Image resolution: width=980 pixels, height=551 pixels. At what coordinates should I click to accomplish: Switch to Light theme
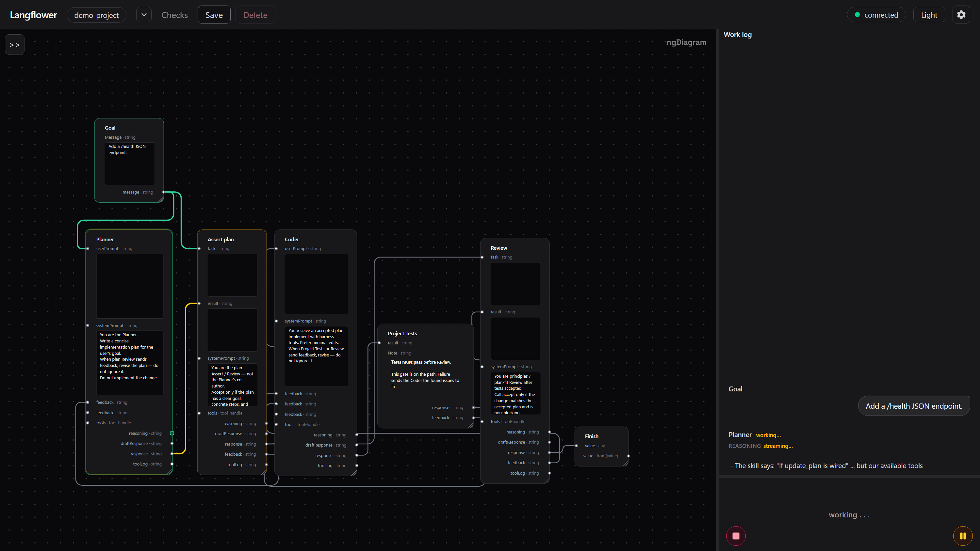point(929,15)
